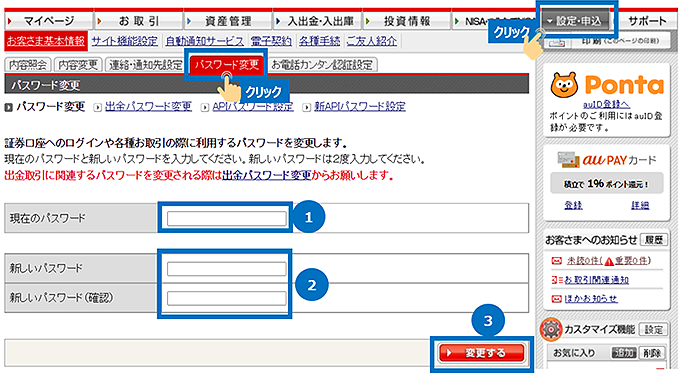Open the 設定・申込 dropdown menu

click(575, 21)
